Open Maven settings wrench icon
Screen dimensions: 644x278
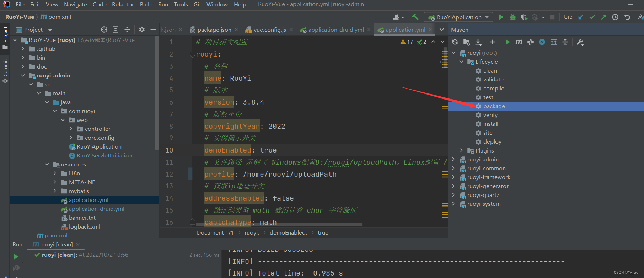click(x=580, y=42)
